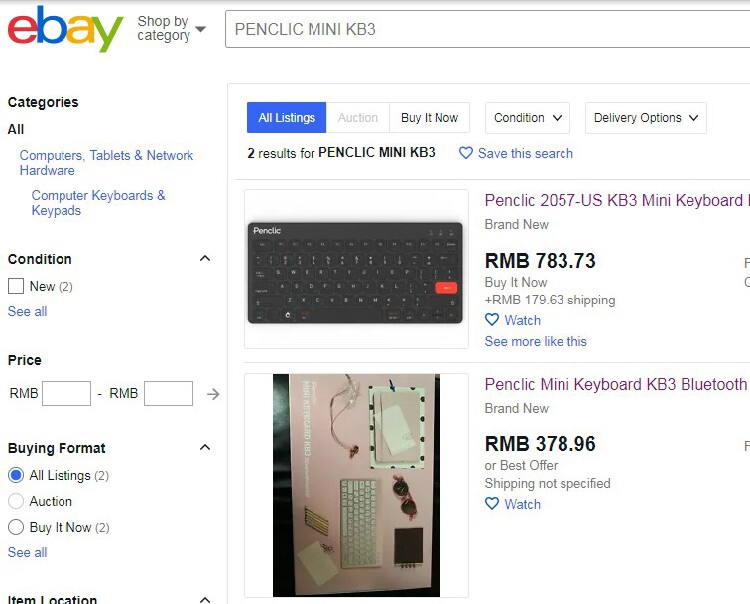This screenshot has width=750, height=604.
Task: Open the See more like this link
Action: pyautogui.click(x=535, y=341)
